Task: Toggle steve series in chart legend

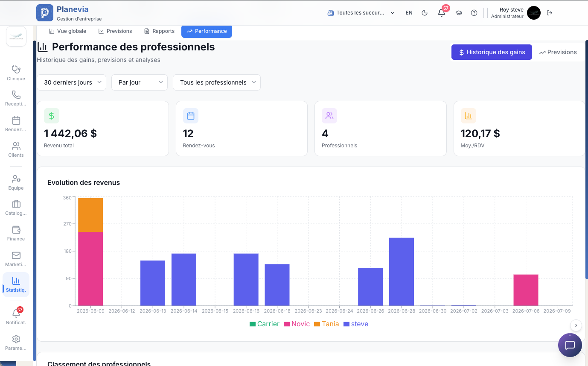Action: click(x=356, y=324)
